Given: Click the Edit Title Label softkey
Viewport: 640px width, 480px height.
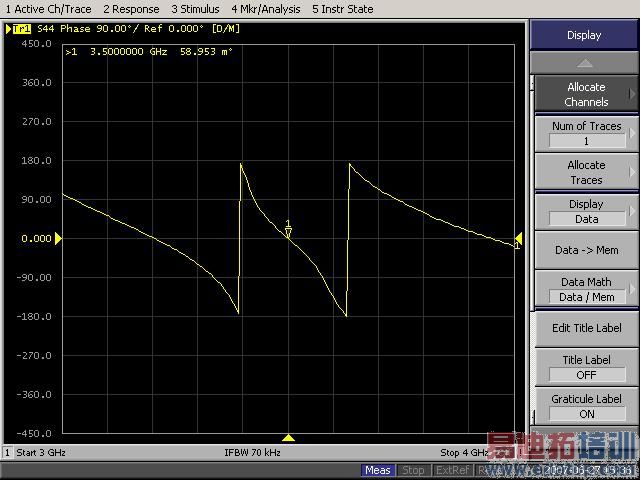Looking at the screenshot, I should tap(586, 328).
